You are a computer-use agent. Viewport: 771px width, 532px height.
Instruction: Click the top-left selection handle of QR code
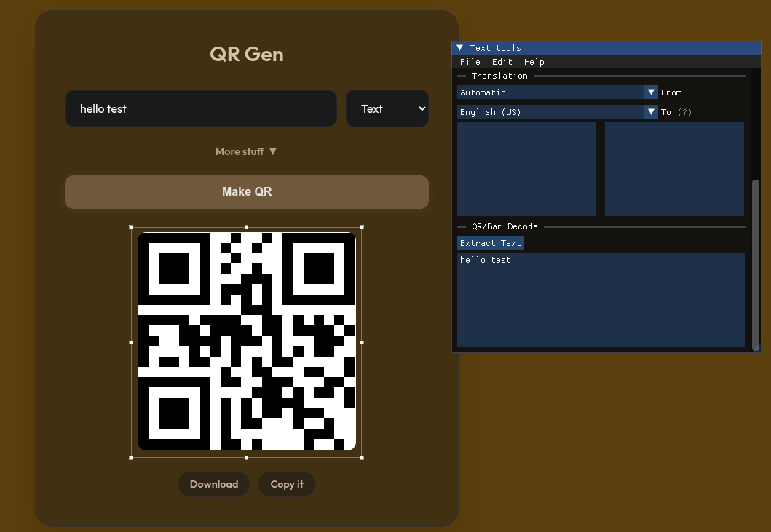[131, 227]
